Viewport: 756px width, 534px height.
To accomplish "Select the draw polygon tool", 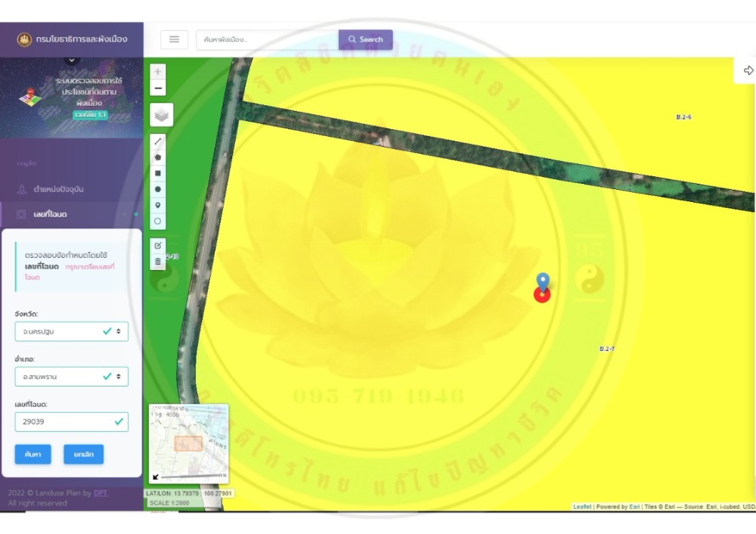I will point(157,157).
